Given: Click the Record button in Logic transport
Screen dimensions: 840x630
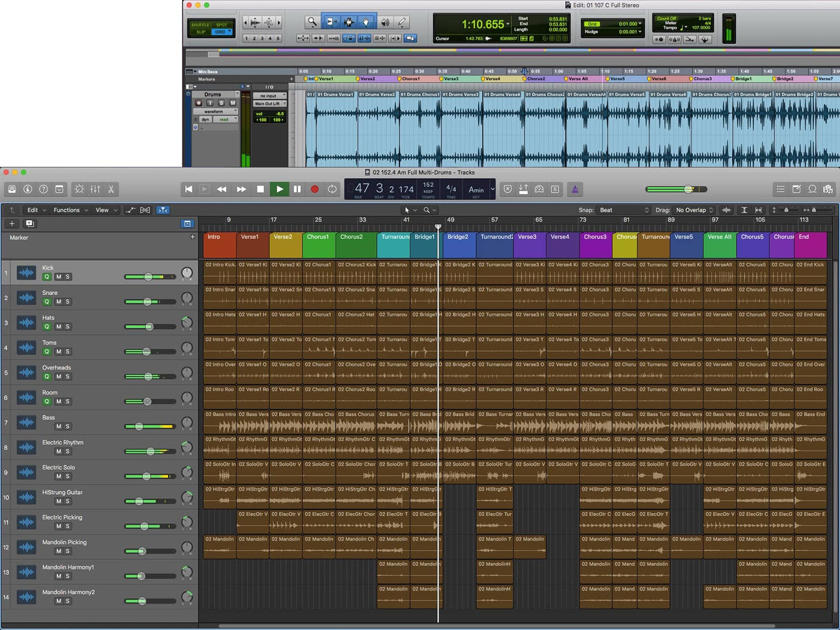Looking at the screenshot, I should pos(314,189).
